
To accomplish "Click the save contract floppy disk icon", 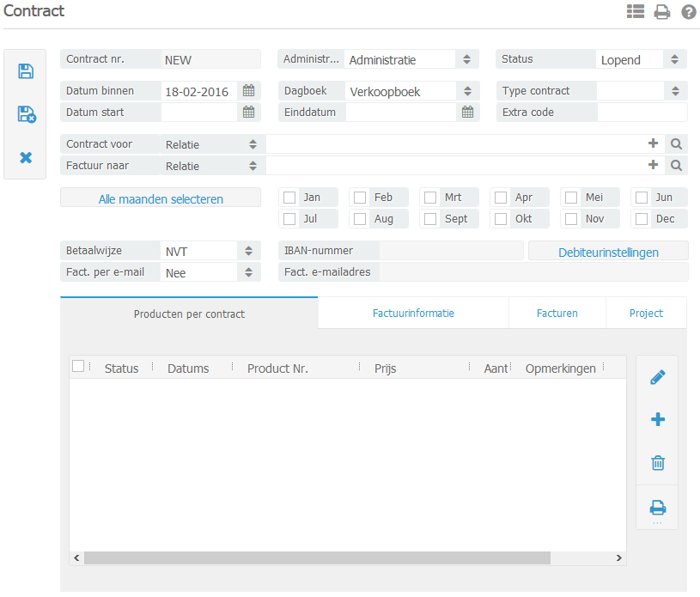I will pyautogui.click(x=26, y=71).
